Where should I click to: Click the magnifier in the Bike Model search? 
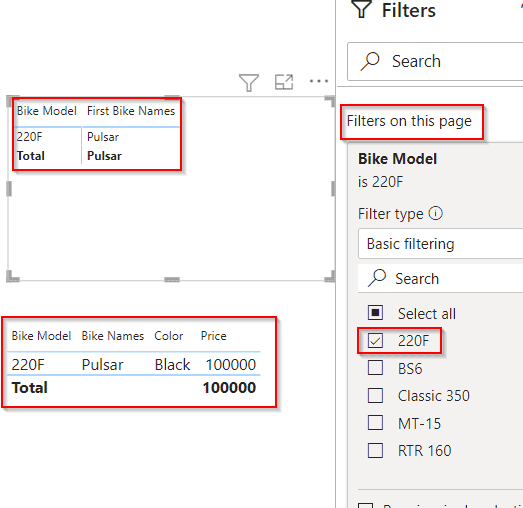377,278
